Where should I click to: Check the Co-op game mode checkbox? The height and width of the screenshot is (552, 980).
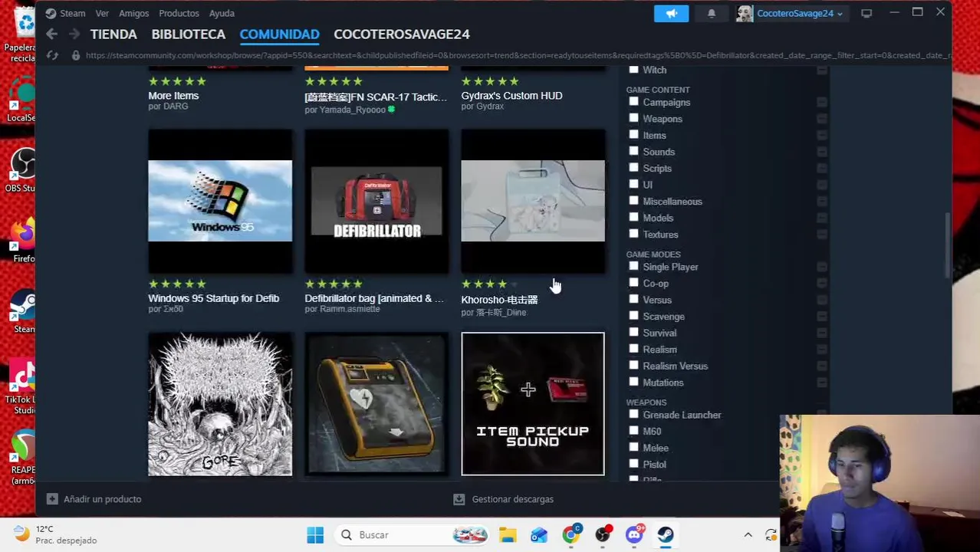coord(633,283)
